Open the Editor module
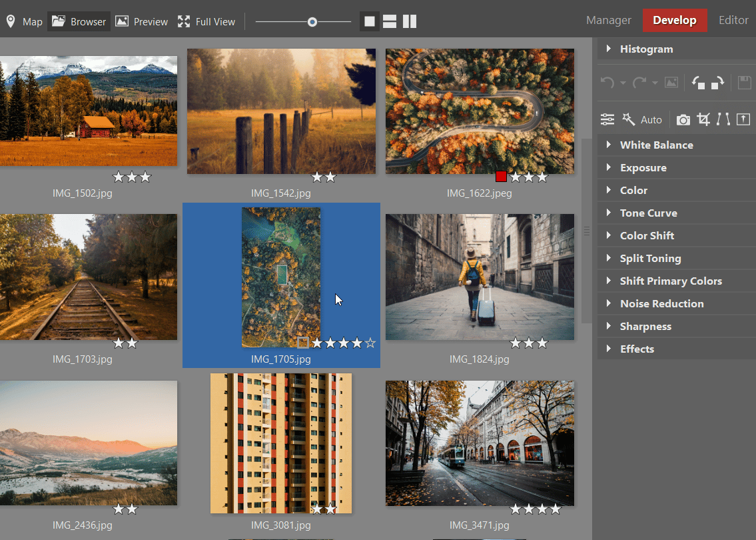 coord(733,20)
